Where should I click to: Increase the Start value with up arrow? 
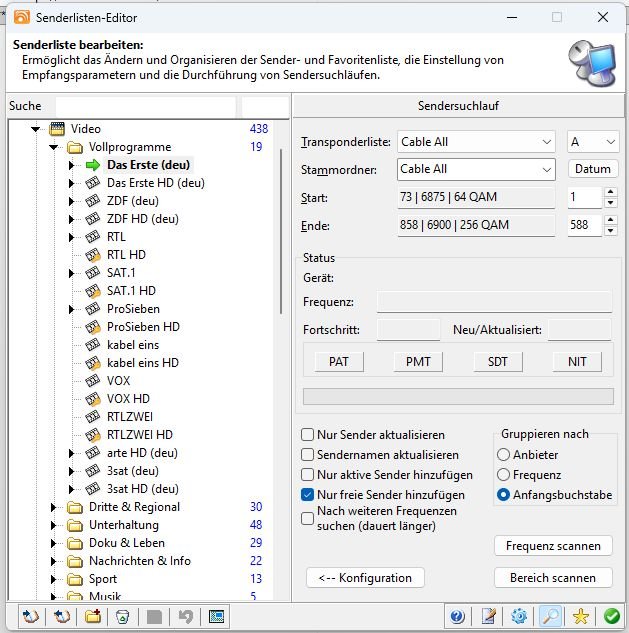pos(611,192)
